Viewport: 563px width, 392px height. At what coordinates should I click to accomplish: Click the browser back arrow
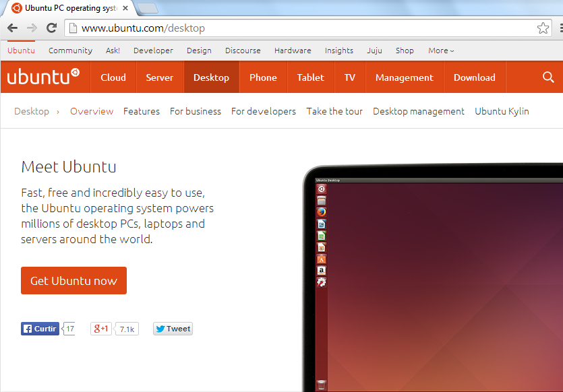(x=13, y=28)
